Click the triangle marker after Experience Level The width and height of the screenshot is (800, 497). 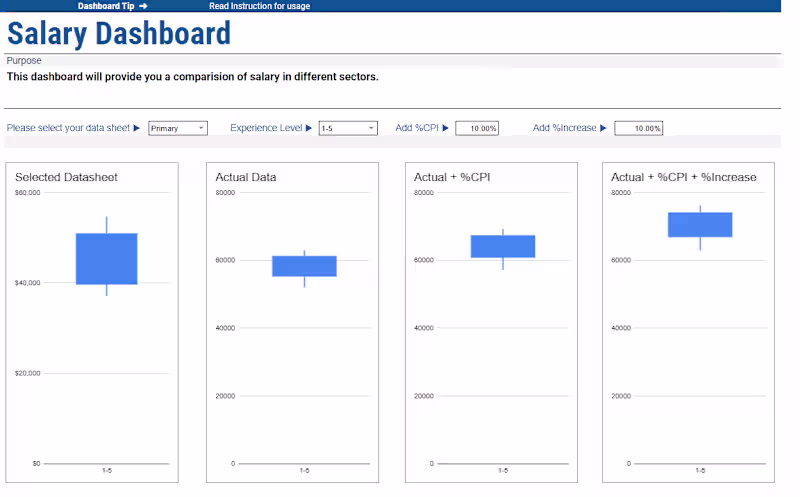point(309,128)
